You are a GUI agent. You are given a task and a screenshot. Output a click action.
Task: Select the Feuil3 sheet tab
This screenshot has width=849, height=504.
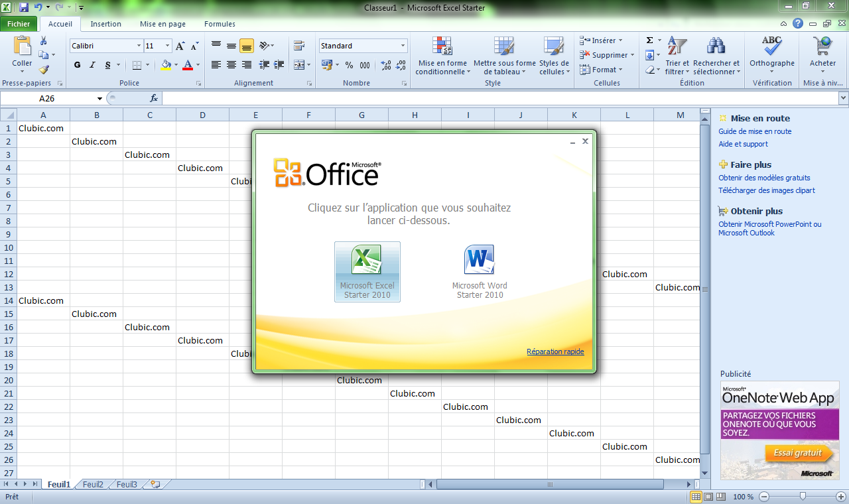click(x=127, y=485)
